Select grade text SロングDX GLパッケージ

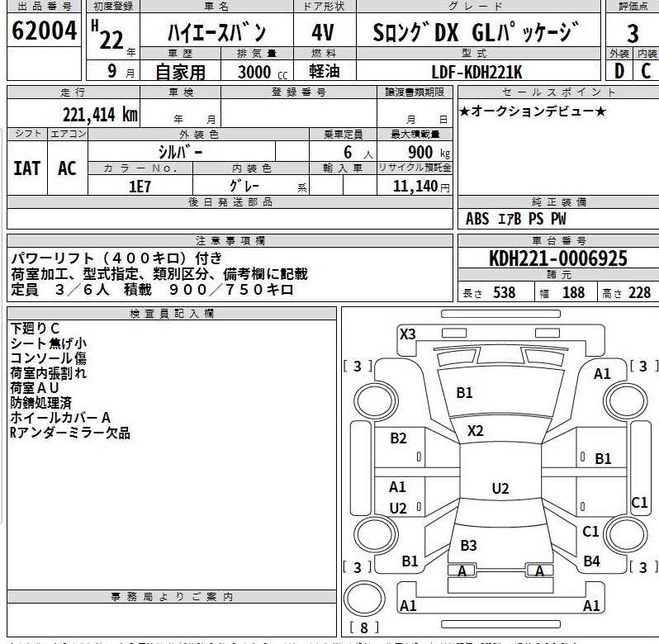tap(476, 32)
